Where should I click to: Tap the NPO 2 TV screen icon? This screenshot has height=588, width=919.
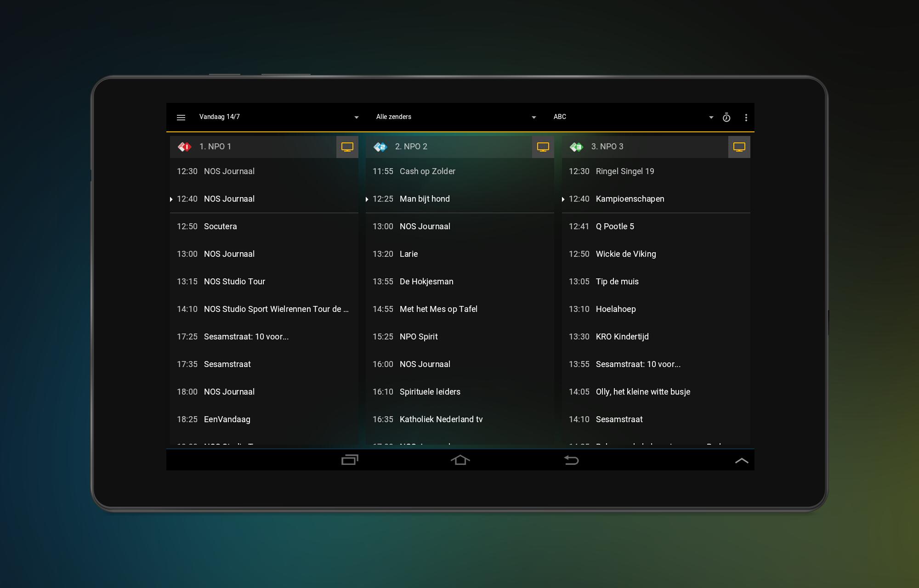tap(543, 147)
